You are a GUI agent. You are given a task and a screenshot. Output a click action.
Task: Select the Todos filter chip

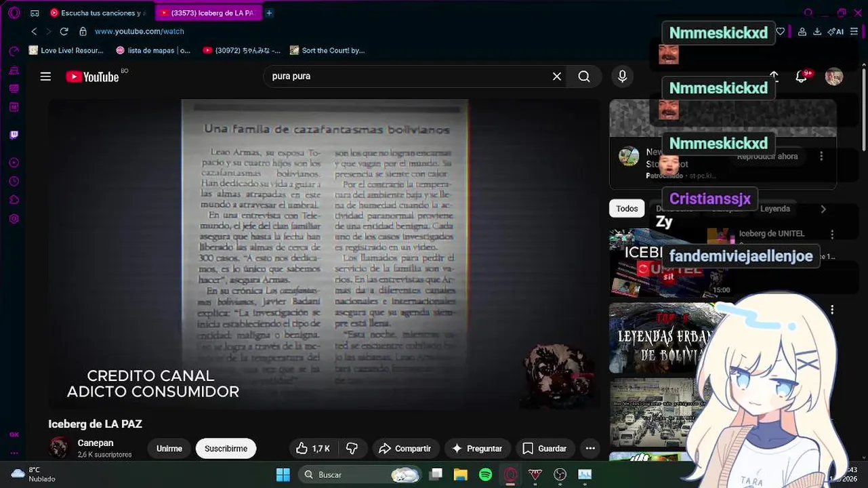(627, 209)
